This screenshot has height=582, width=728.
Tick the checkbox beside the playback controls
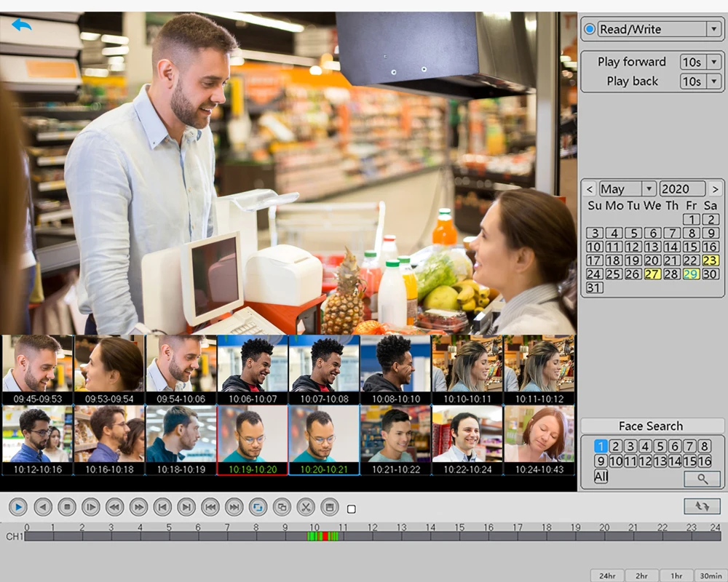[x=352, y=509]
